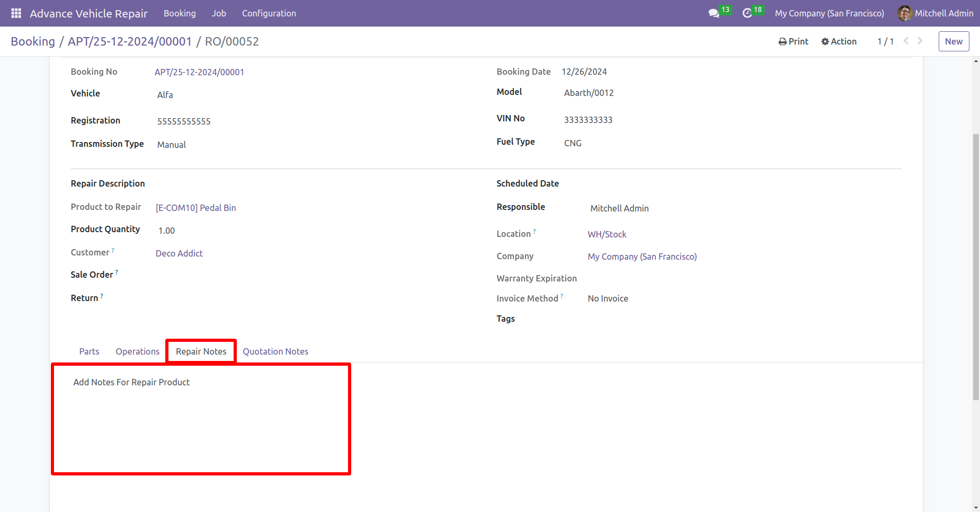980x512 pixels.
Task: Show the Return field help tooltip
Action: (x=102, y=295)
